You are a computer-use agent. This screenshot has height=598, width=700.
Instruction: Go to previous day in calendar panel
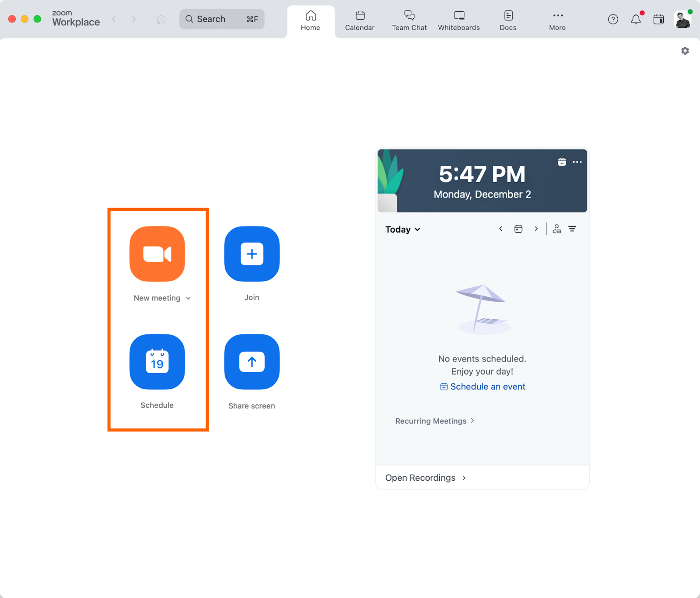point(501,229)
